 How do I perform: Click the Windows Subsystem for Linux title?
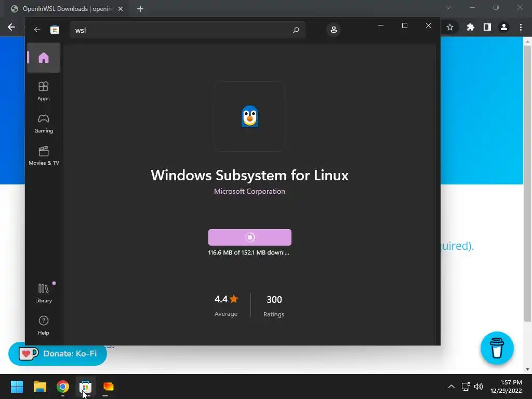[x=249, y=176]
